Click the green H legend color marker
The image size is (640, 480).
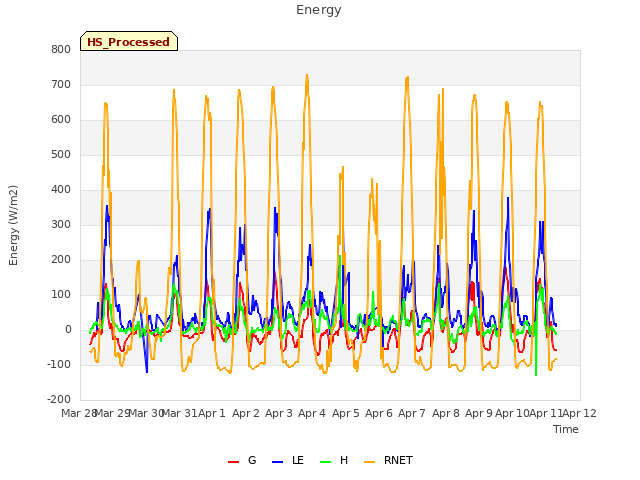pos(325,462)
